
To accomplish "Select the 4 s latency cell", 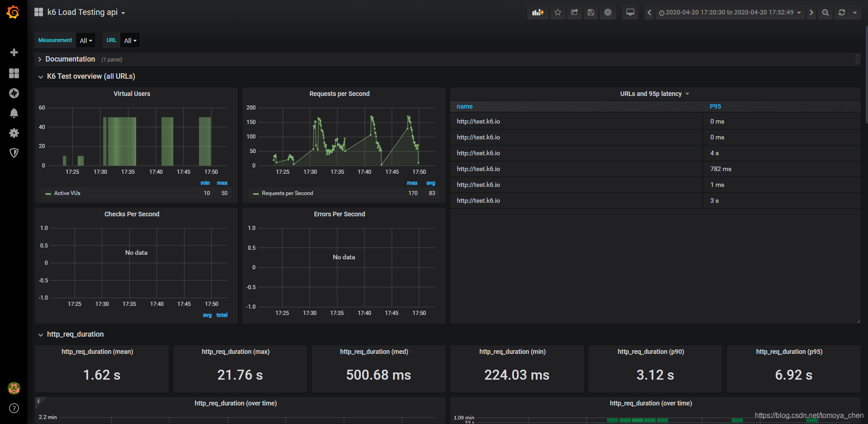I will point(782,153).
